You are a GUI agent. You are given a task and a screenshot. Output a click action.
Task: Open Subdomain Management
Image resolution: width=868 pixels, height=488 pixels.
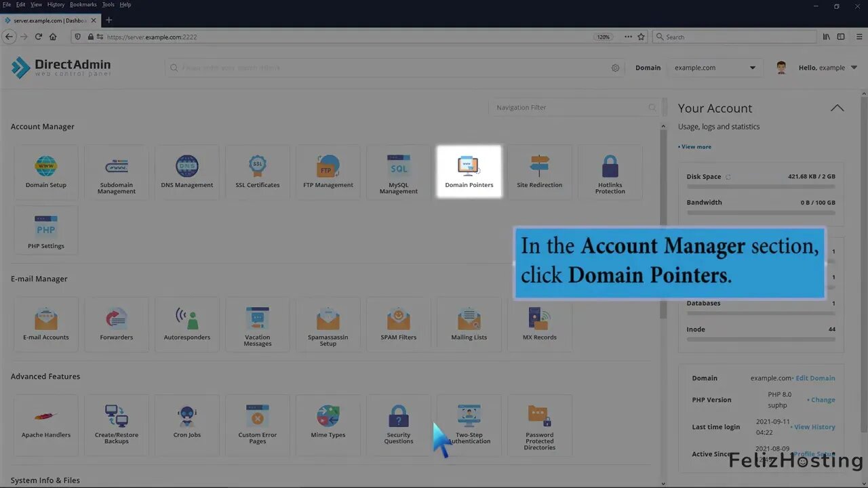117,171
